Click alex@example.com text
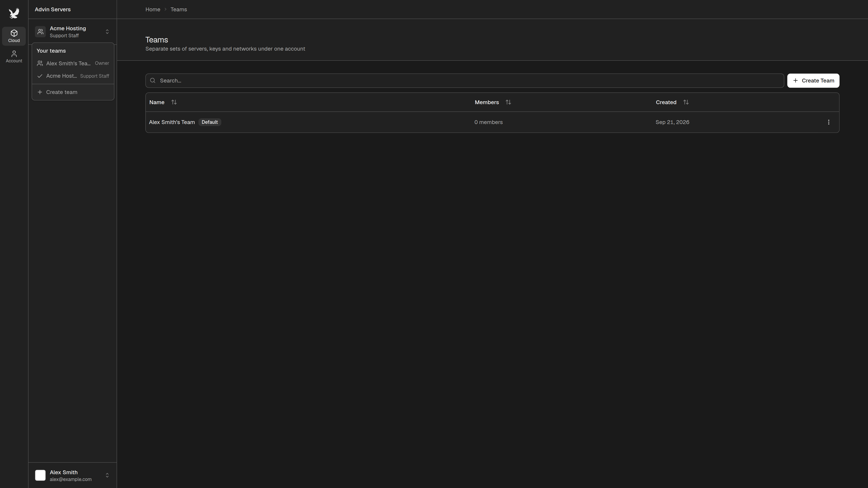The height and width of the screenshot is (488, 868). 71,479
